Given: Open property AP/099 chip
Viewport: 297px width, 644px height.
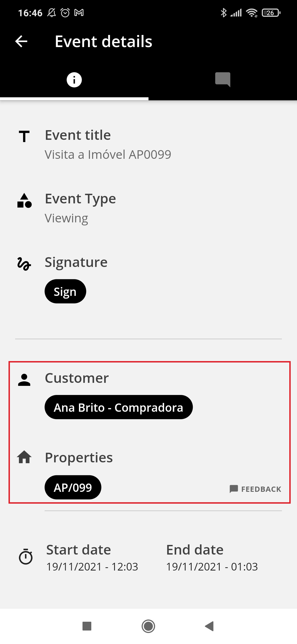Looking at the screenshot, I should (x=73, y=487).
